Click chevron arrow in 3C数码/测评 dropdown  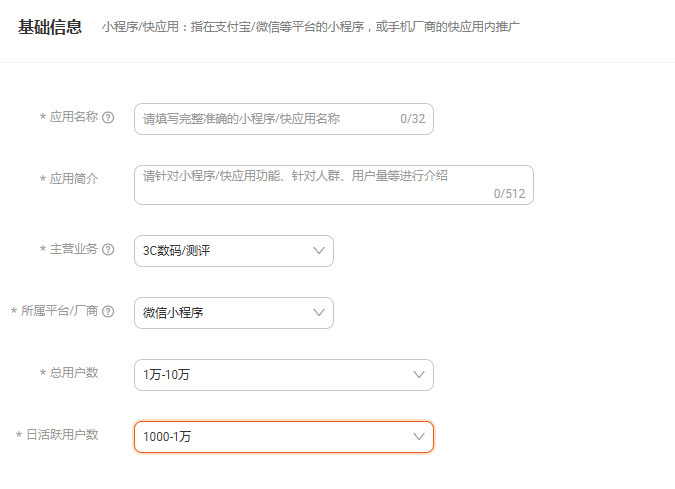[319, 251]
